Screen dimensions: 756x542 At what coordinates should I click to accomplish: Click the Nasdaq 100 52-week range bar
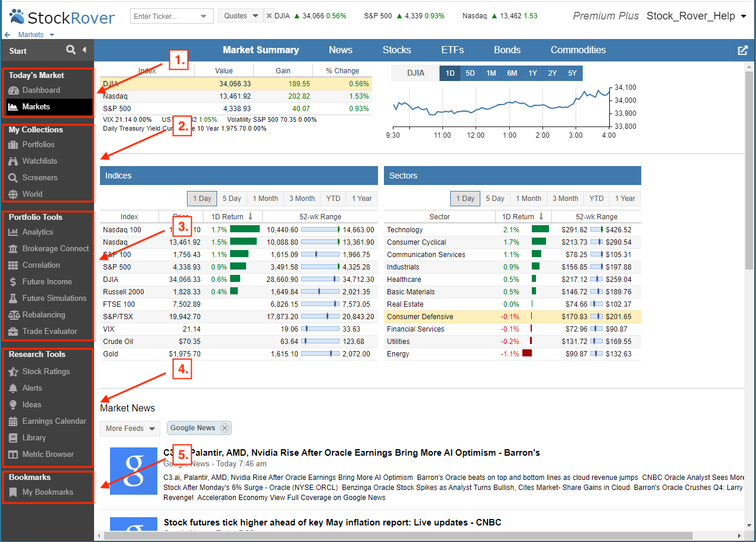pyautogui.click(x=320, y=230)
